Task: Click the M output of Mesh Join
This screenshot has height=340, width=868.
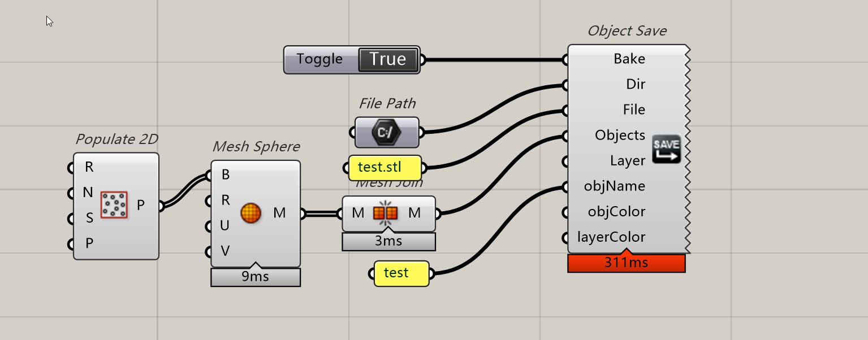Action: click(414, 213)
